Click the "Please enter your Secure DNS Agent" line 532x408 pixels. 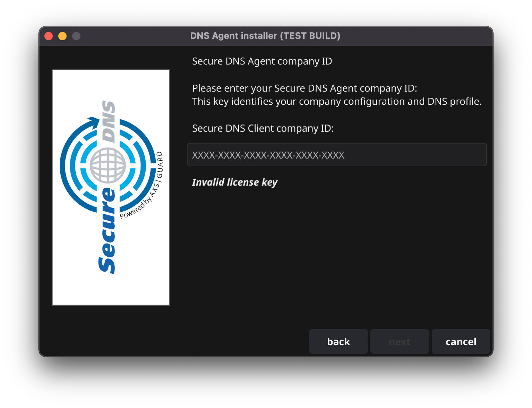[304, 88]
